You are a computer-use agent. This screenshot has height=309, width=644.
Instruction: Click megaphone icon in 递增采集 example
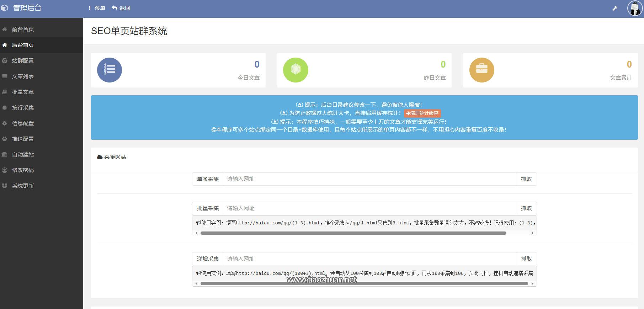[x=198, y=273]
